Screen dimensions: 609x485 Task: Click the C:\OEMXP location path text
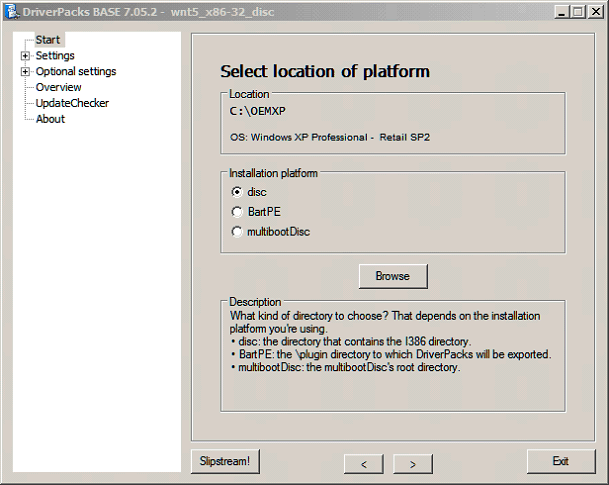pos(259,111)
